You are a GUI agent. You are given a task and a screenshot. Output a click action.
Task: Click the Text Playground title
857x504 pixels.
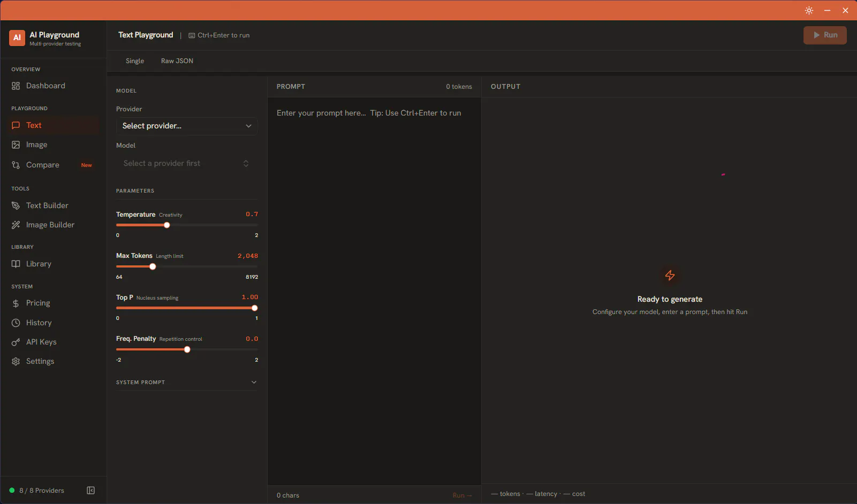tap(146, 35)
